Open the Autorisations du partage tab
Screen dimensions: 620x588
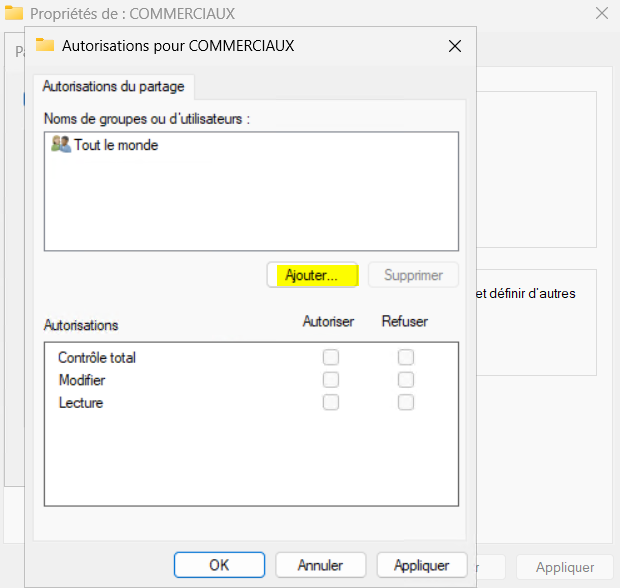pyautogui.click(x=113, y=86)
